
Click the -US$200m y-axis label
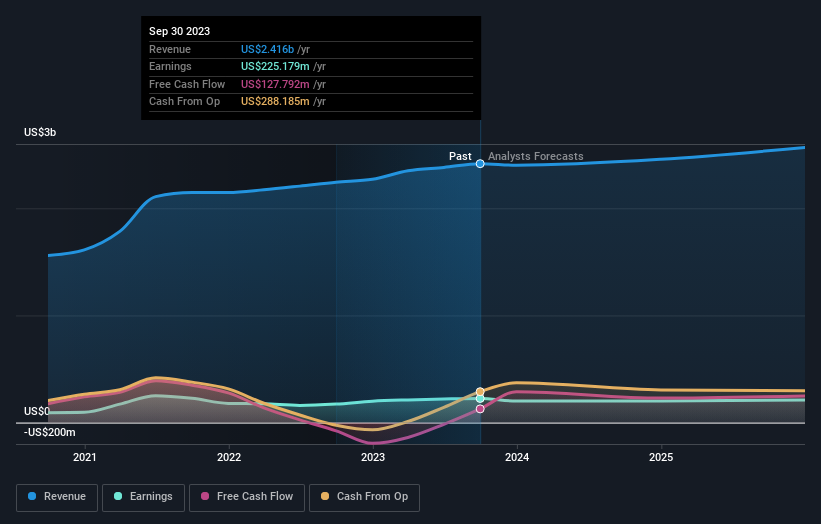click(x=50, y=432)
